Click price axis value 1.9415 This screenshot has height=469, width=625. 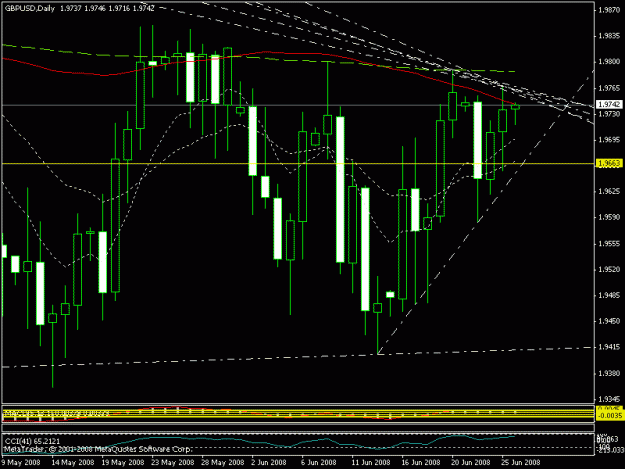tap(609, 347)
